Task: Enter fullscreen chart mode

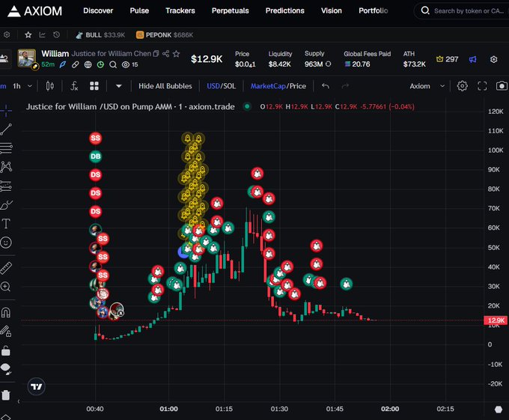Action: [482, 86]
